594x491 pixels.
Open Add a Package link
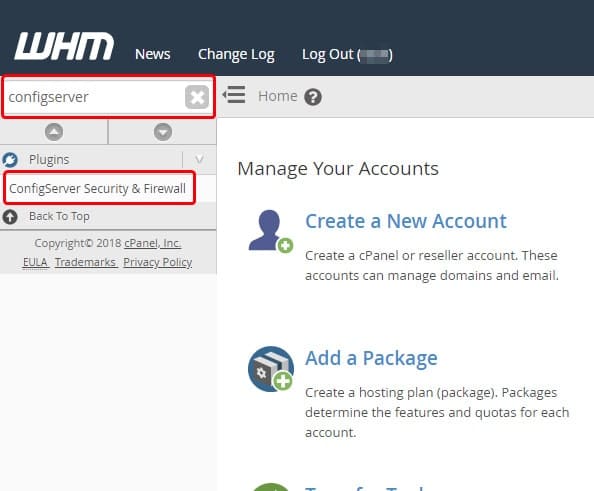point(371,358)
